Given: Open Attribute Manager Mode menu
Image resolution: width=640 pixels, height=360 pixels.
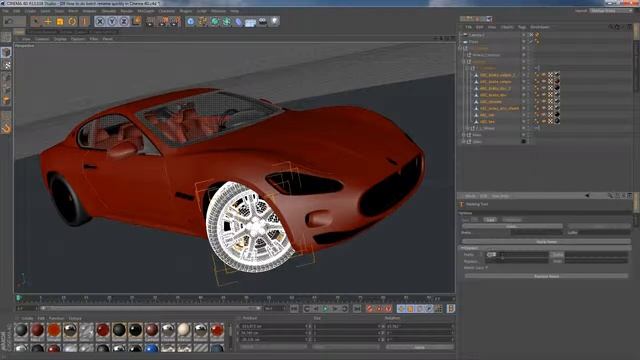Looking at the screenshot, I should 470,196.
